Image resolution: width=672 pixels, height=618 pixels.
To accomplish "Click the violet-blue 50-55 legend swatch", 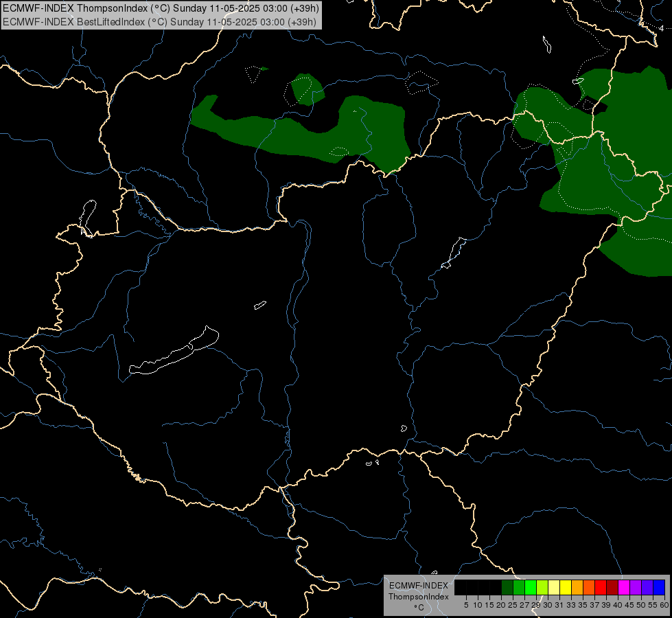I will [647, 587].
